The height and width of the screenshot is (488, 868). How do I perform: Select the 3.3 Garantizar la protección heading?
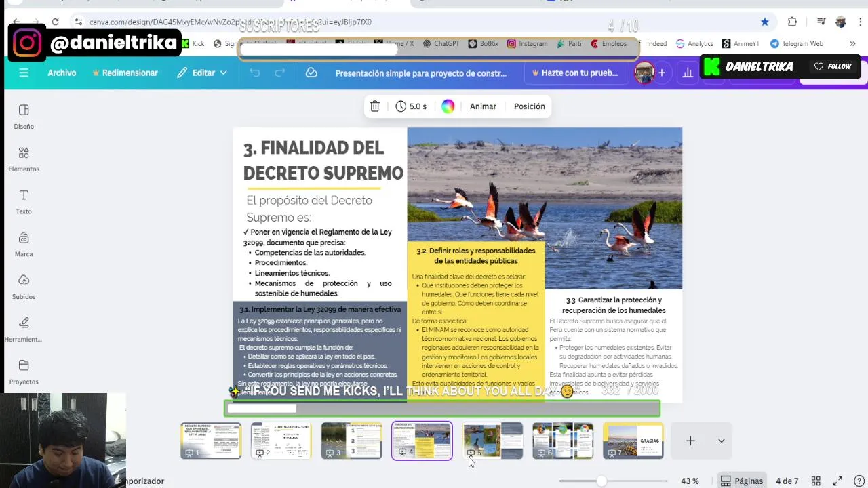[x=614, y=305]
